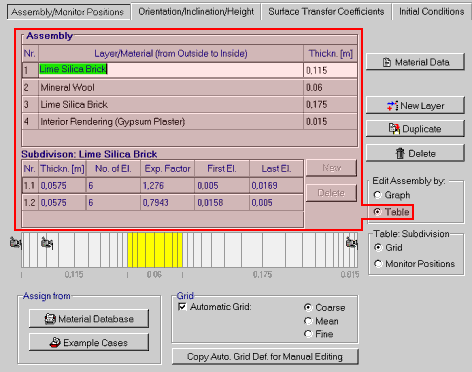Image resolution: width=472 pixels, height=372 pixels.
Task: Open the Surface Transfer Coefficients tab
Action: pos(326,12)
